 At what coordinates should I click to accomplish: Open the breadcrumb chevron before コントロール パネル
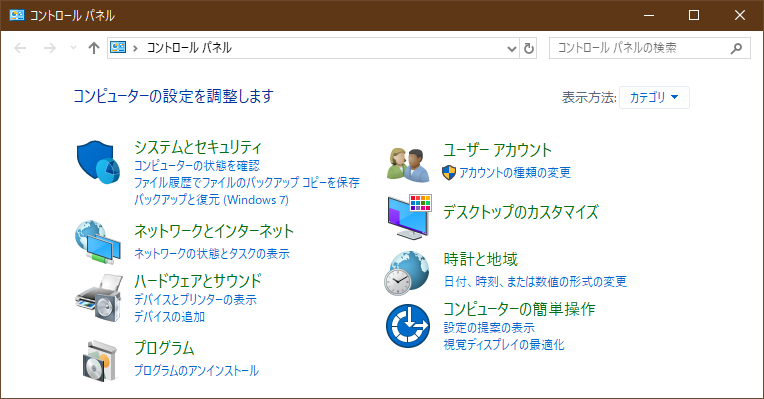135,48
